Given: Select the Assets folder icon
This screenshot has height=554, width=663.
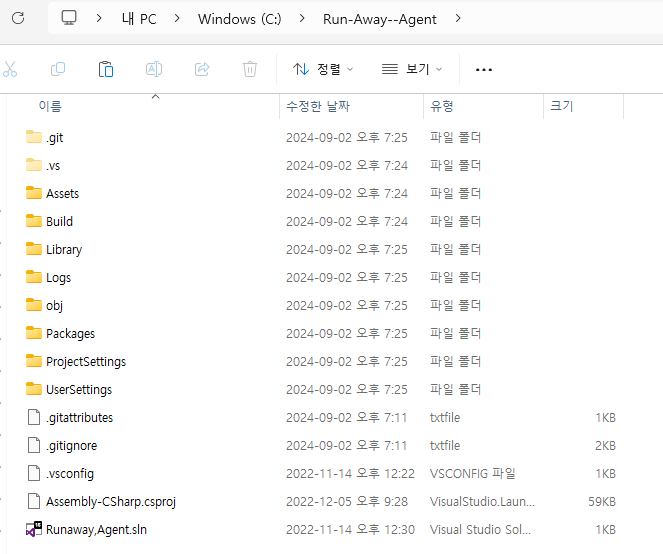Looking at the screenshot, I should click(x=34, y=193).
